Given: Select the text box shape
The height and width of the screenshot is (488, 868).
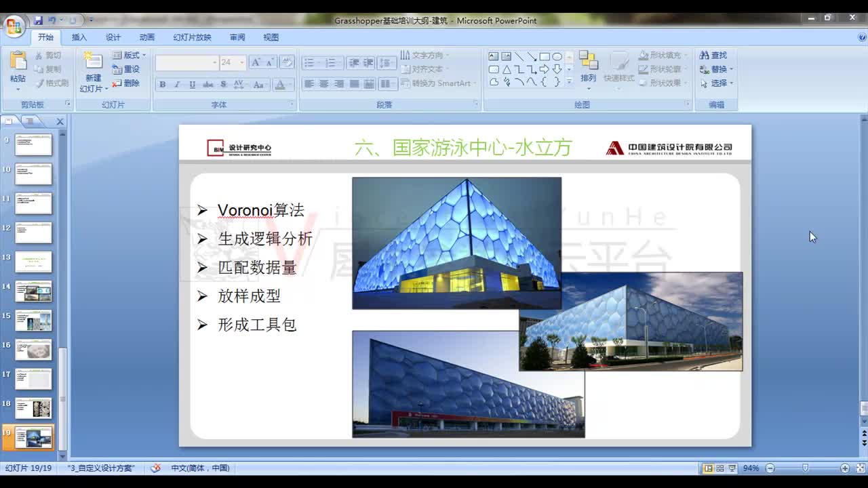Looking at the screenshot, I should tap(494, 56).
